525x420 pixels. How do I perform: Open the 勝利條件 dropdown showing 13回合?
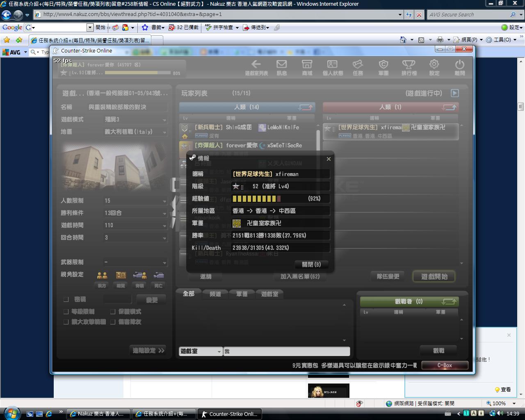click(135, 213)
